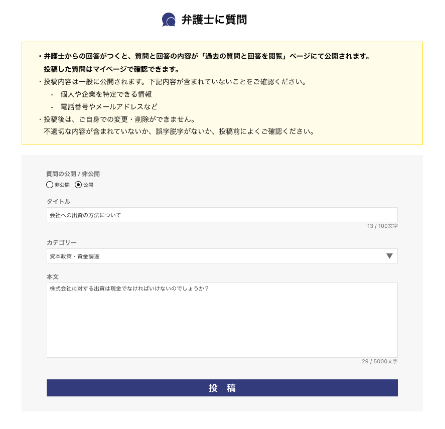The height and width of the screenshot is (429, 445).
Task: Click the 公開 radio label text
Action: (88, 185)
